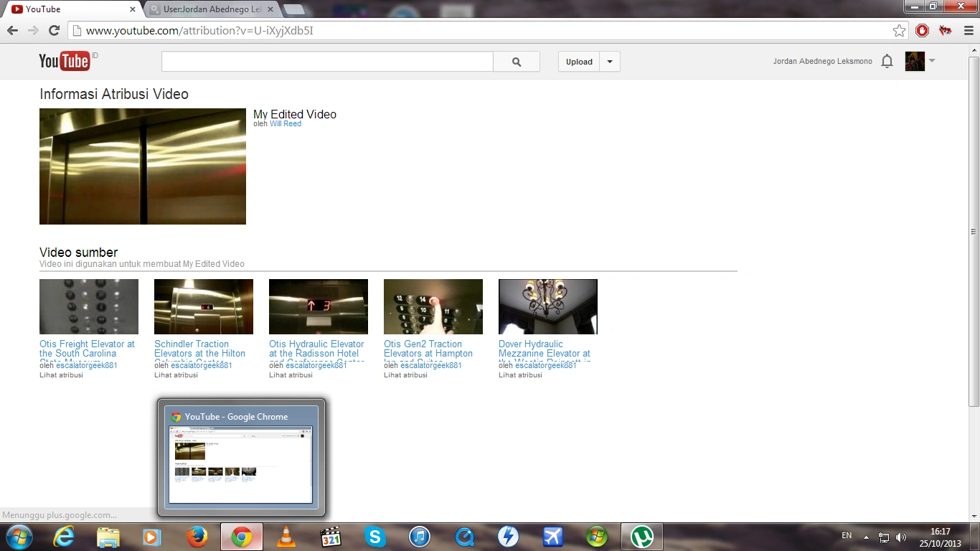Open escalatorgeek881 link under Otis Freight Elevator
The image size is (980, 551).
(87, 365)
